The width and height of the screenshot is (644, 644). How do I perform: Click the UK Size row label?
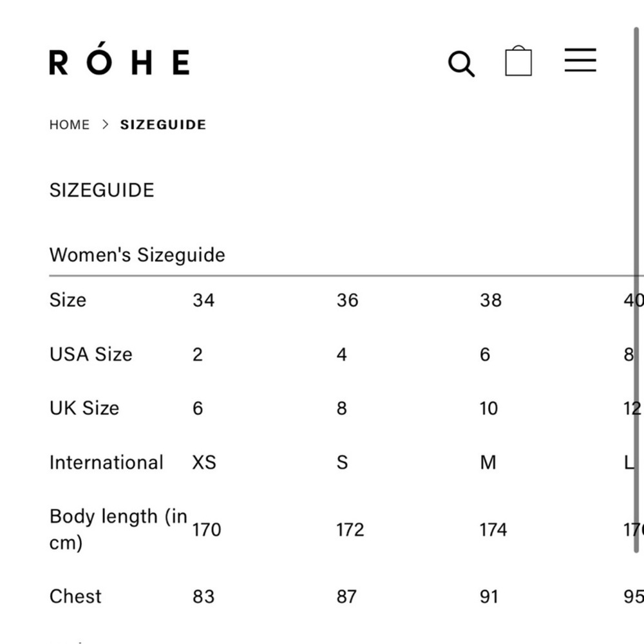pyautogui.click(x=84, y=408)
